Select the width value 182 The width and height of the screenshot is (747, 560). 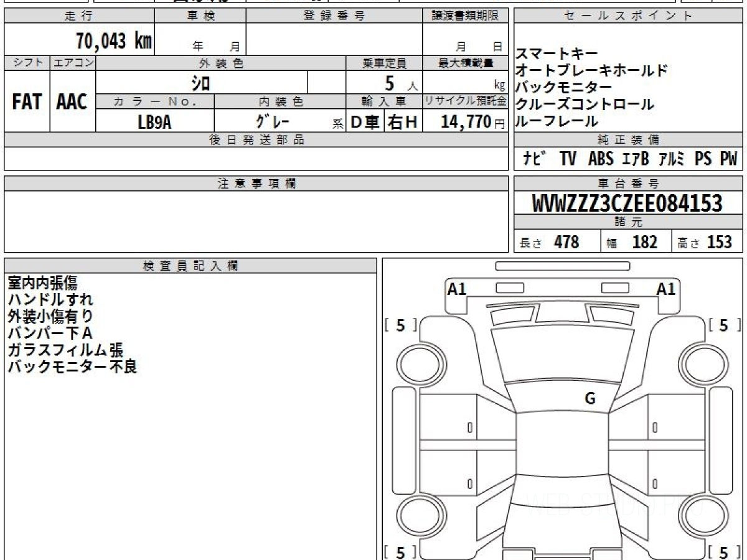click(644, 242)
